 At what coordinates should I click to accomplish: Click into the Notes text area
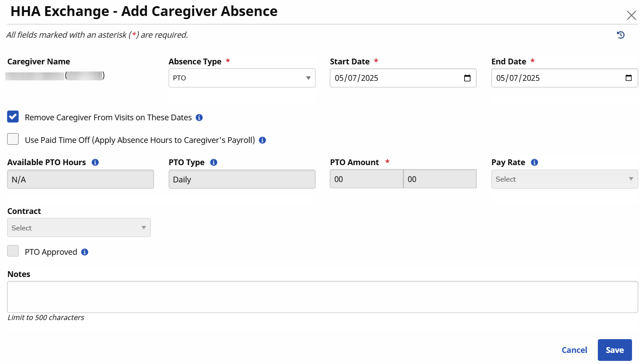tap(322, 297)
